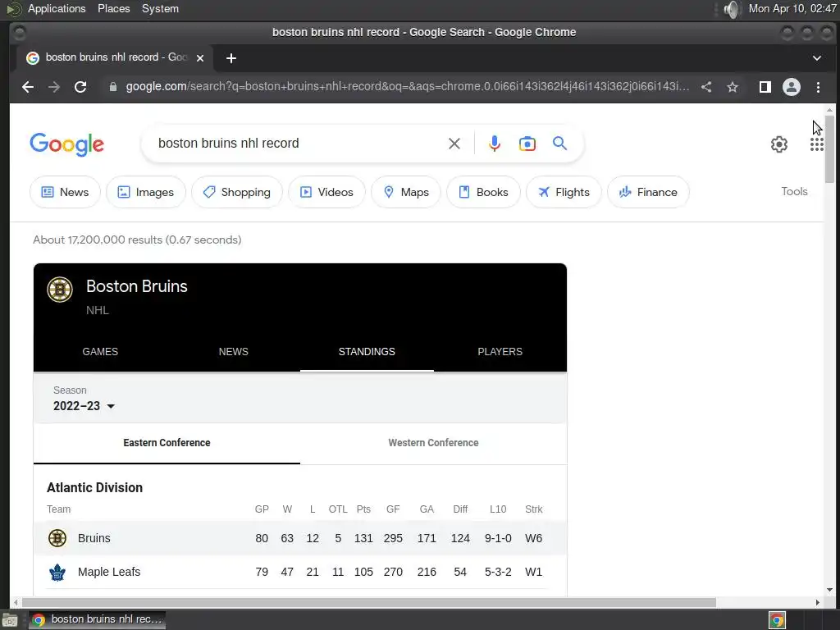Click the Chrome taskbar entry at bottom
840x630 pixels.
[97, 620]
